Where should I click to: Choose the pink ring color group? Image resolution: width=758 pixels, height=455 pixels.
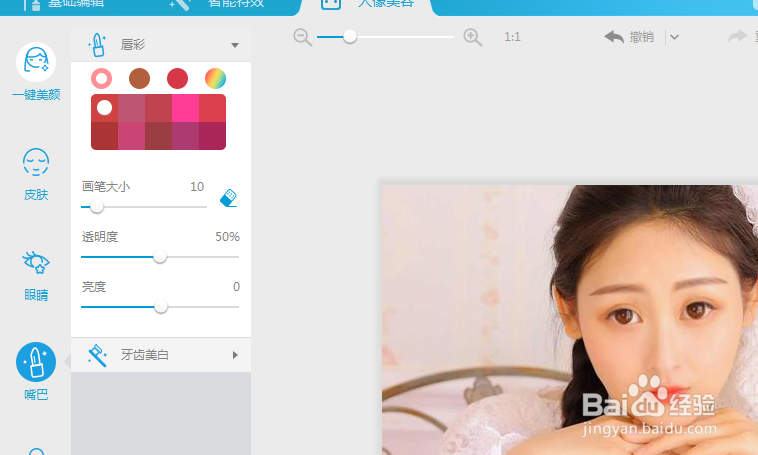pos(102,78)
